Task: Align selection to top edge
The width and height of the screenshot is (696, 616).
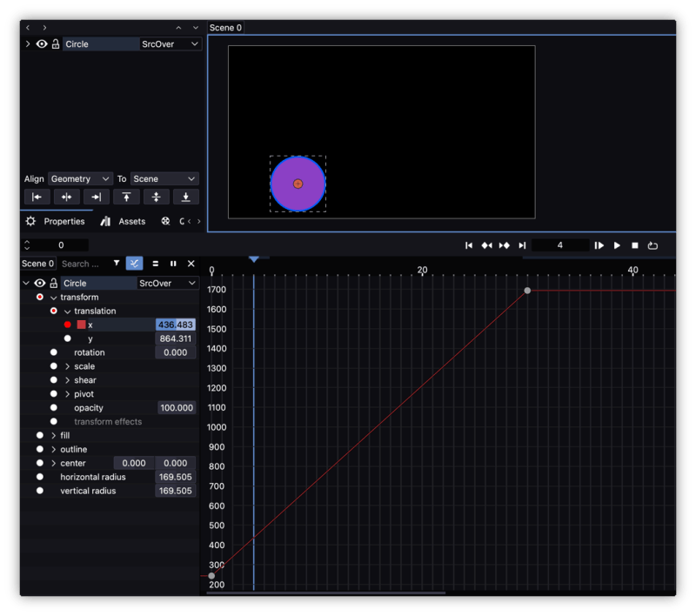Action: tap(126, 197)
